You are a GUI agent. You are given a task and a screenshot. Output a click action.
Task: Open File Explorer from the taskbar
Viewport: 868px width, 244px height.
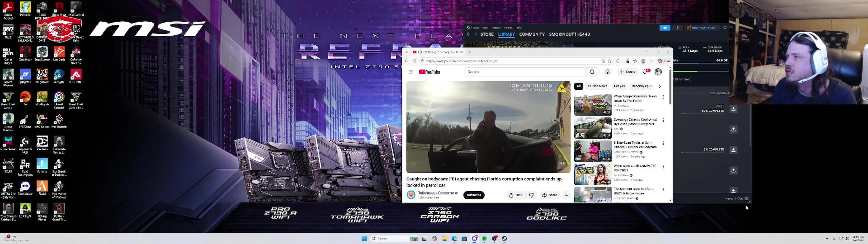coord(445,239)
